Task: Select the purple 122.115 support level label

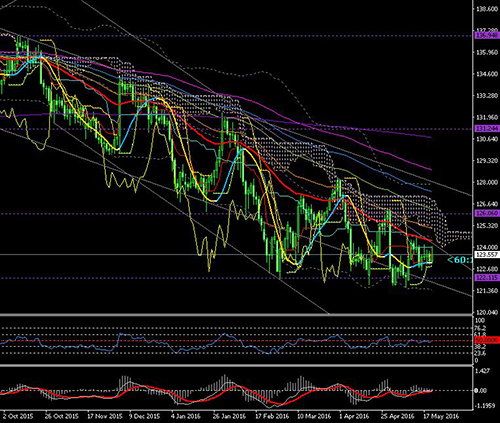Action: pyautogui.click(x=486, y=277)
